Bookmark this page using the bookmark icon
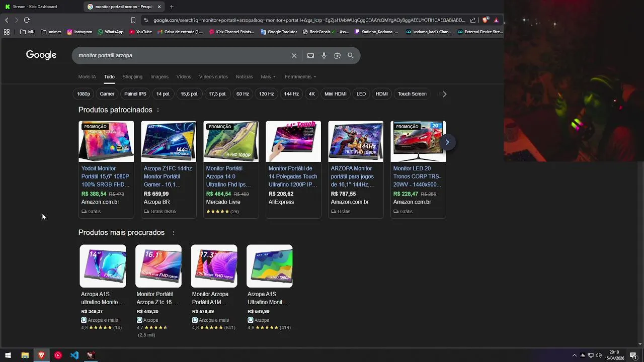The width and height of the screenshot is (644, 362). (133, 20)
